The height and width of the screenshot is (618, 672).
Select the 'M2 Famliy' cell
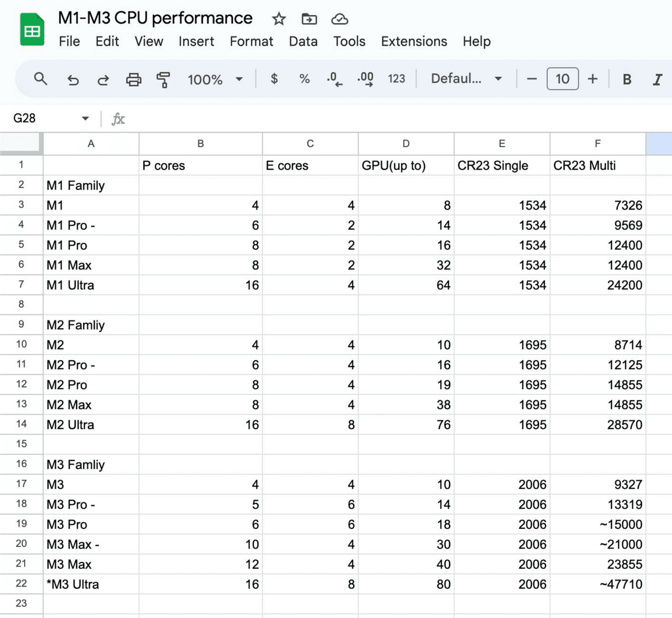[x=91, y=325]
